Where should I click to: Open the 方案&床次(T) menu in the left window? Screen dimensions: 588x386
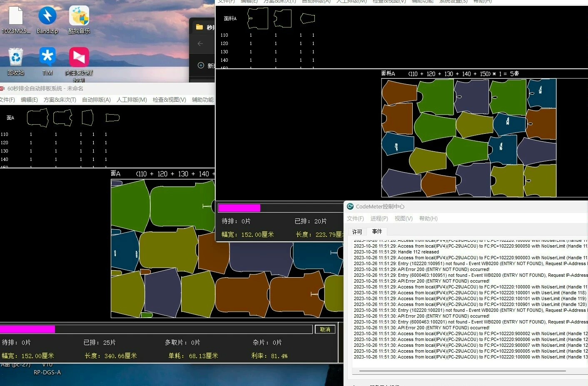click(60, 100)
